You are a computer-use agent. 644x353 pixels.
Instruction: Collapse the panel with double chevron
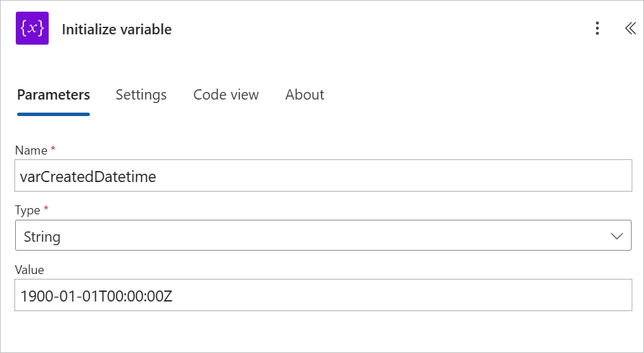(x=630, y=28)
